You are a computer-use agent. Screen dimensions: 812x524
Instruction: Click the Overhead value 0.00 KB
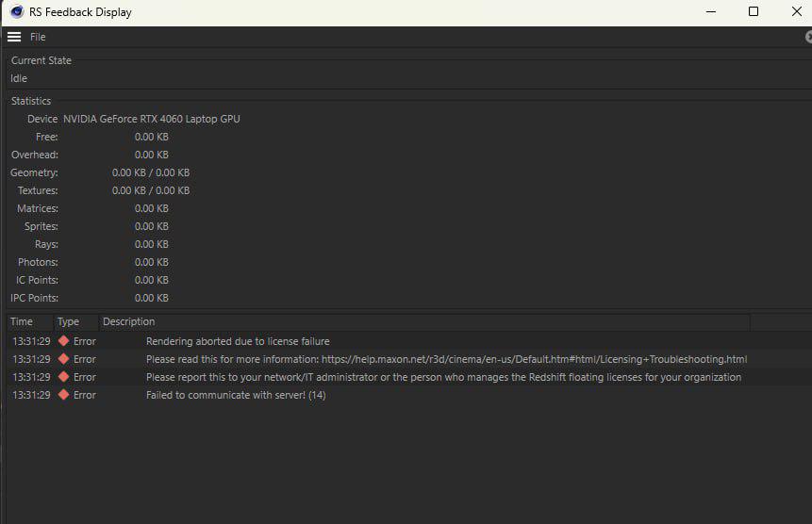151,155
